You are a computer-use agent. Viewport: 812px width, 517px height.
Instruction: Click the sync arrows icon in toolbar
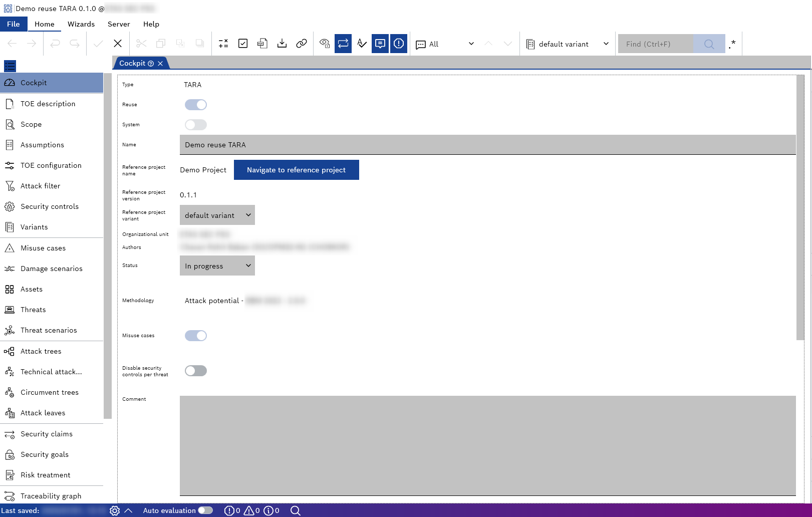[x=343, y=44]
